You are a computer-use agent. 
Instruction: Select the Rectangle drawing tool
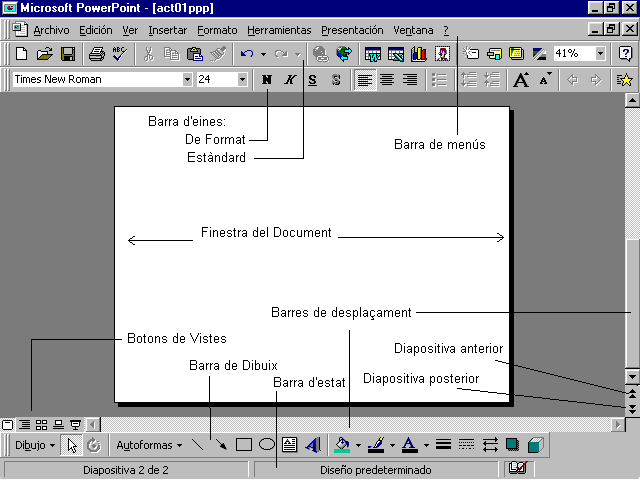pos(243,445)
